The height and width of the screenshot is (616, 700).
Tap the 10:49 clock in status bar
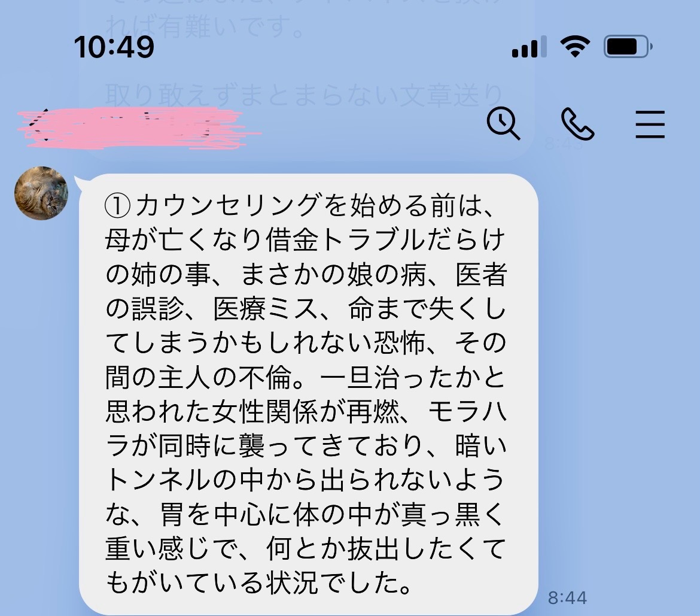(x=114, y=47)
